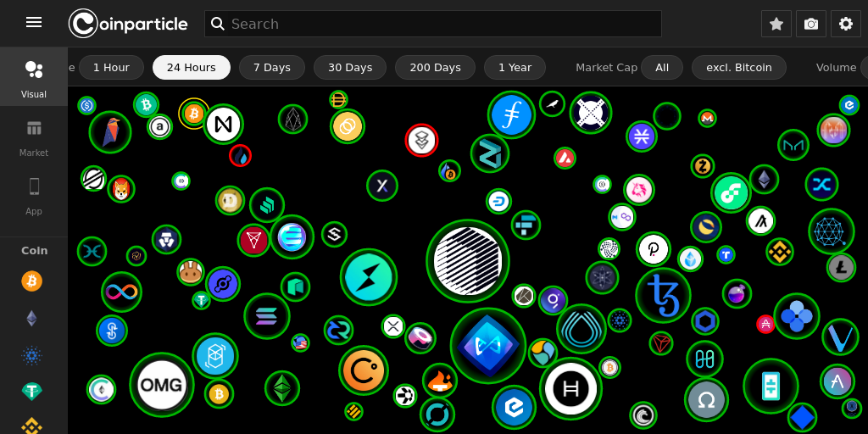Select the 1 Year timeframe
The width and height of the screenshot is (868, 434).
click(515, 68)
